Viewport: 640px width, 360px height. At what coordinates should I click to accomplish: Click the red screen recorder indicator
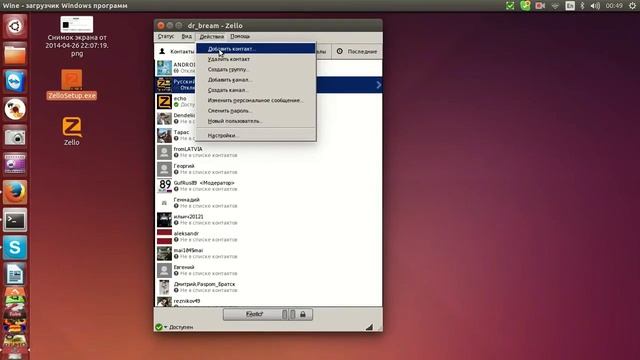pyautogui.click(x=540, y=6)
